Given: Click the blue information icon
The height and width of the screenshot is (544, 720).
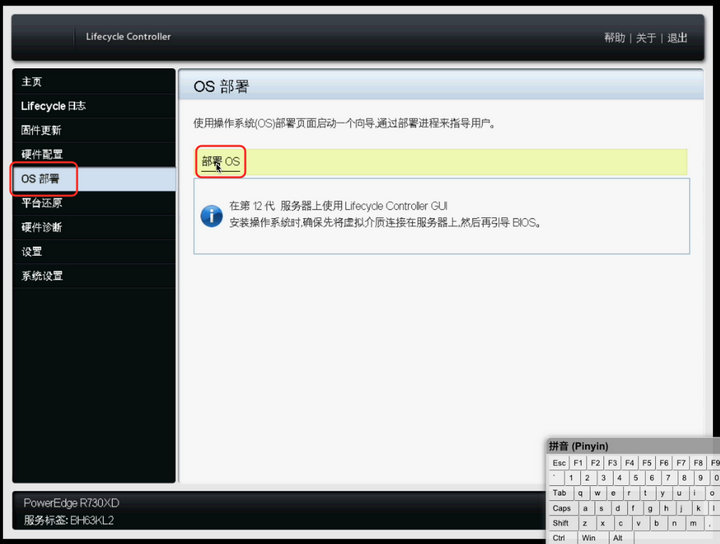Looking at the screenshot, I should click(211, 215).
